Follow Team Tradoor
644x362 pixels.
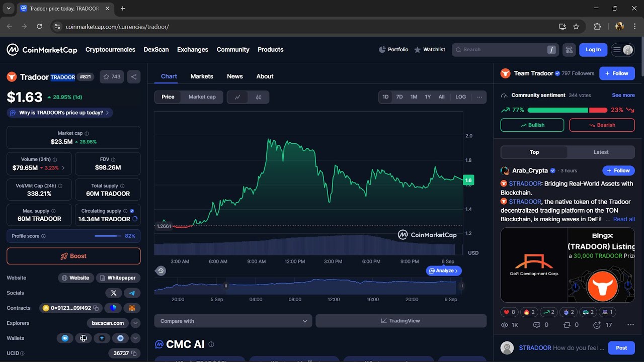(x=617, y=73)
